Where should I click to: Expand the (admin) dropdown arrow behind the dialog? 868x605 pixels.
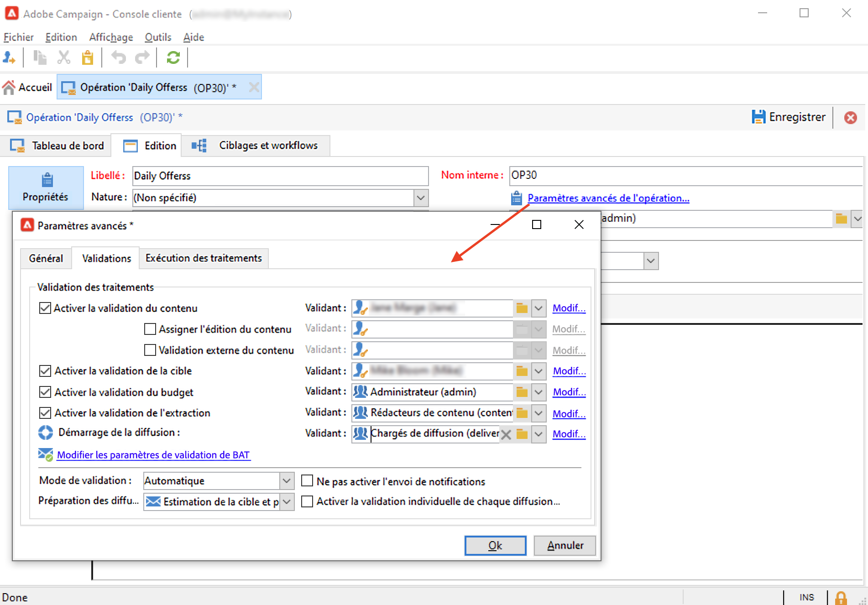[x=858, y=219]
